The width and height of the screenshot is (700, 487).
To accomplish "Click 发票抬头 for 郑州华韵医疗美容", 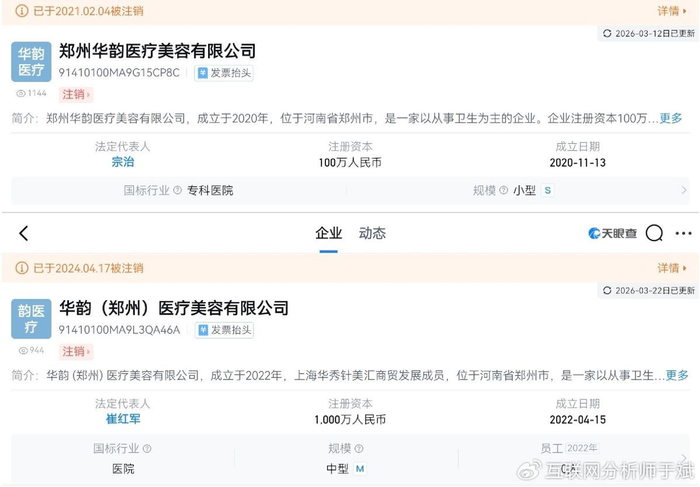I will (224, 73).
